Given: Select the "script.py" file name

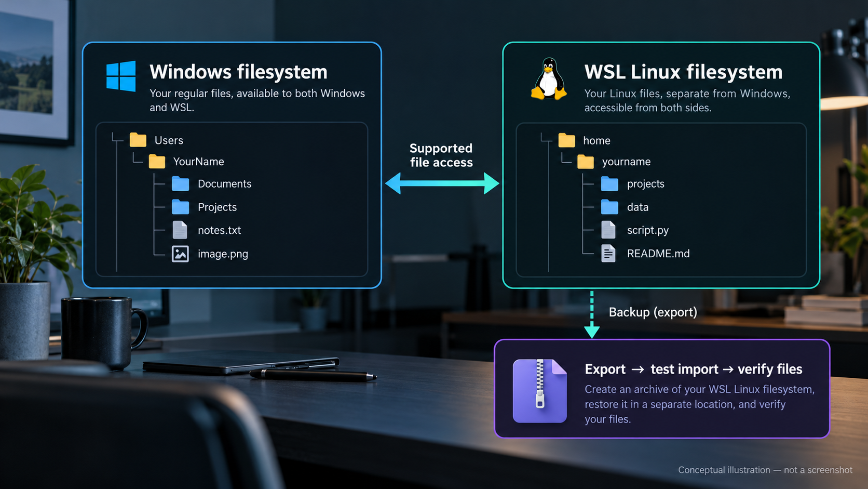Looking at the screenshot, I should pyautogui.click(x=647, y=230).
